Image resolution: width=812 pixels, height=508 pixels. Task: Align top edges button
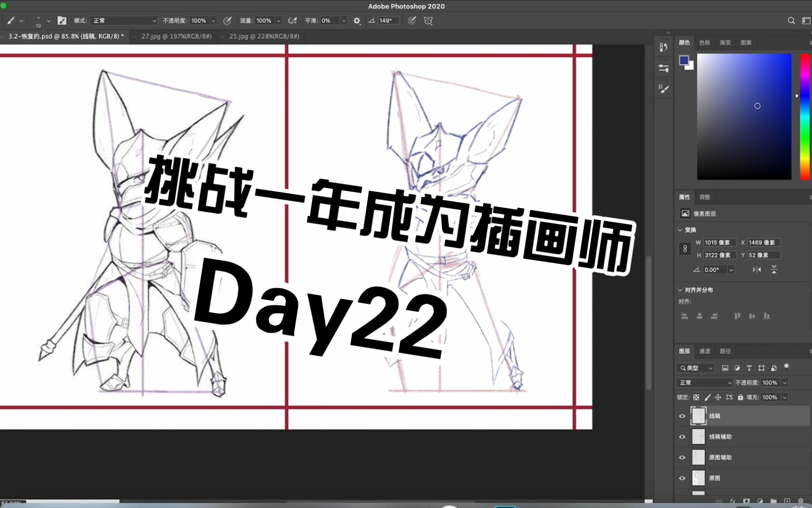[x=737, y=316]
